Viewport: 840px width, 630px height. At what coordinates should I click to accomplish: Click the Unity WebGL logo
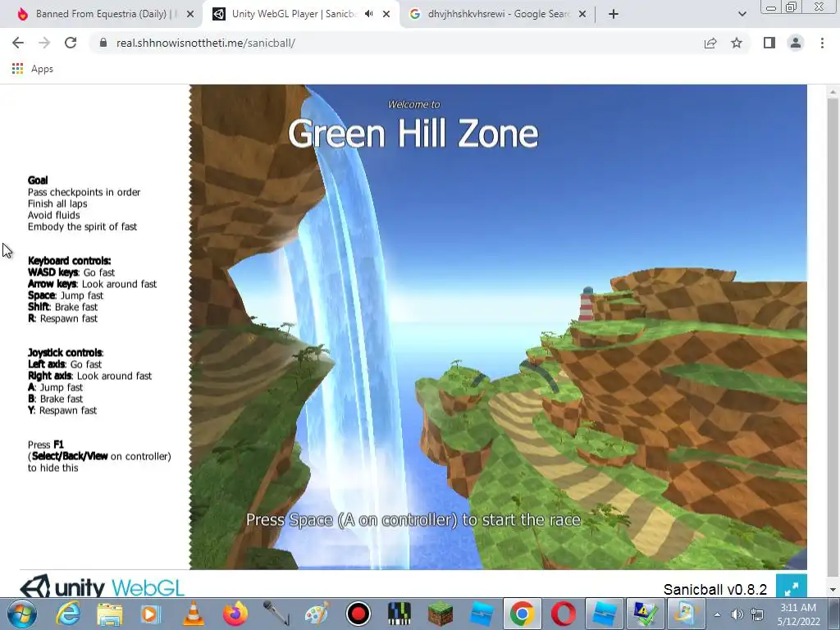tap(103, 586)
